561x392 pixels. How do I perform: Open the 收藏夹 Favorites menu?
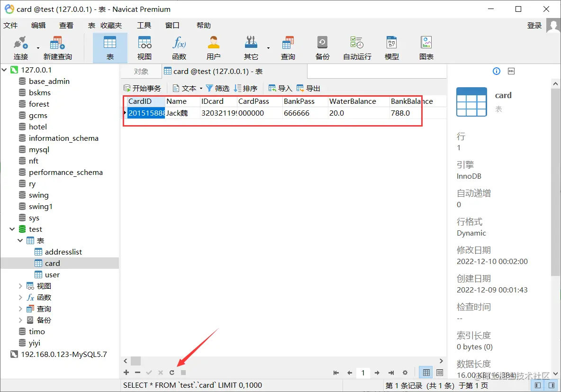click(x=111, y=26)
